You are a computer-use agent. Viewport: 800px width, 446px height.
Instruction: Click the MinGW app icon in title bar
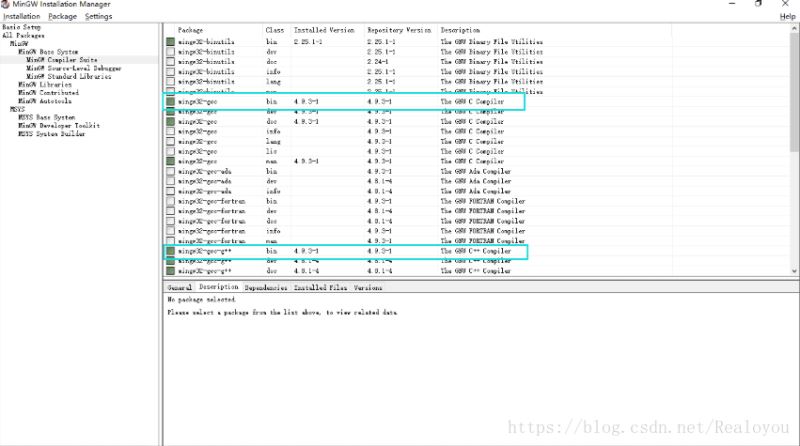[5, 4]
